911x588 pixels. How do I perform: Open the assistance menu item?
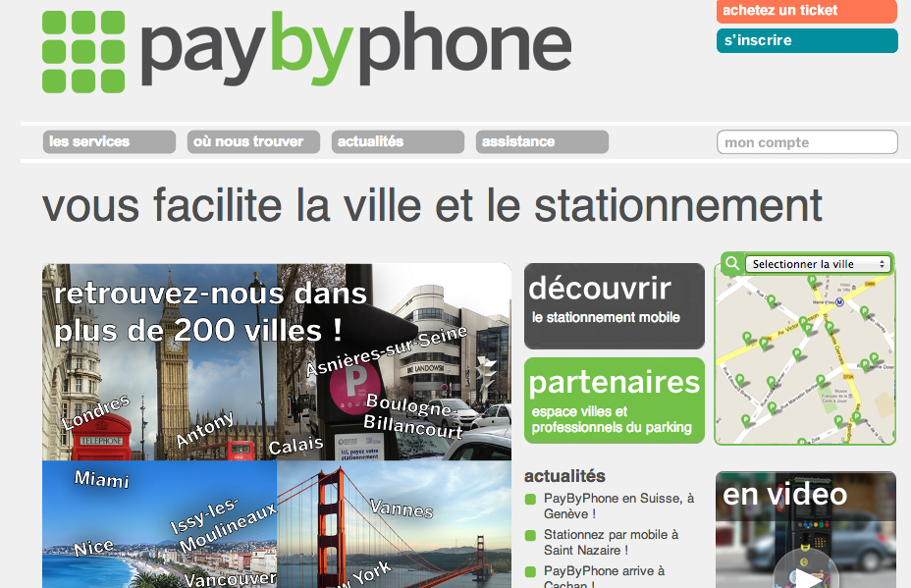pyautogui.click(x=542, y=141)
